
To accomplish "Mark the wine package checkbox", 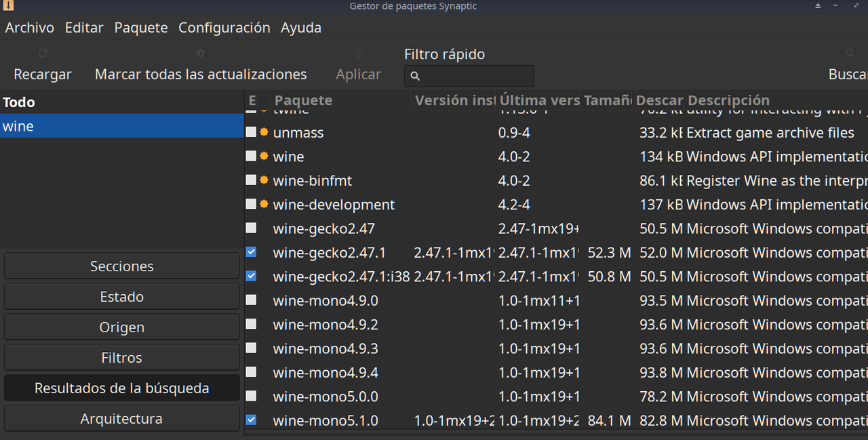I will (x=251, y=156).
